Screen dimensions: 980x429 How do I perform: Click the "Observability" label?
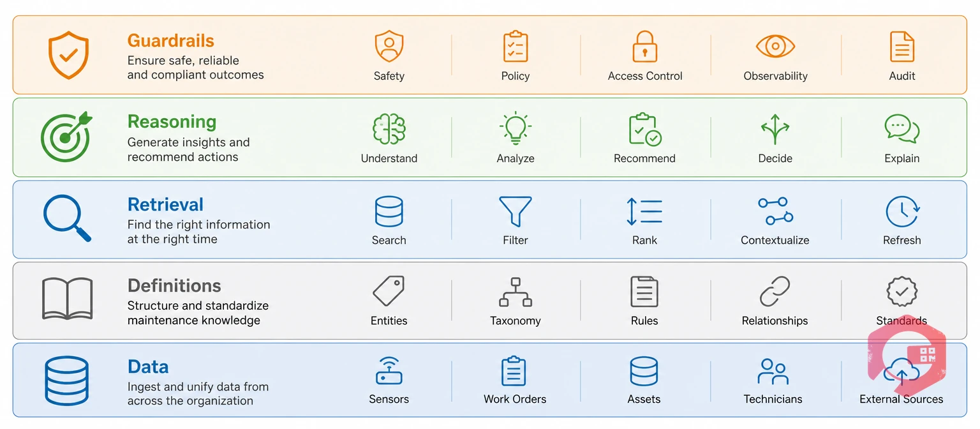775,76
